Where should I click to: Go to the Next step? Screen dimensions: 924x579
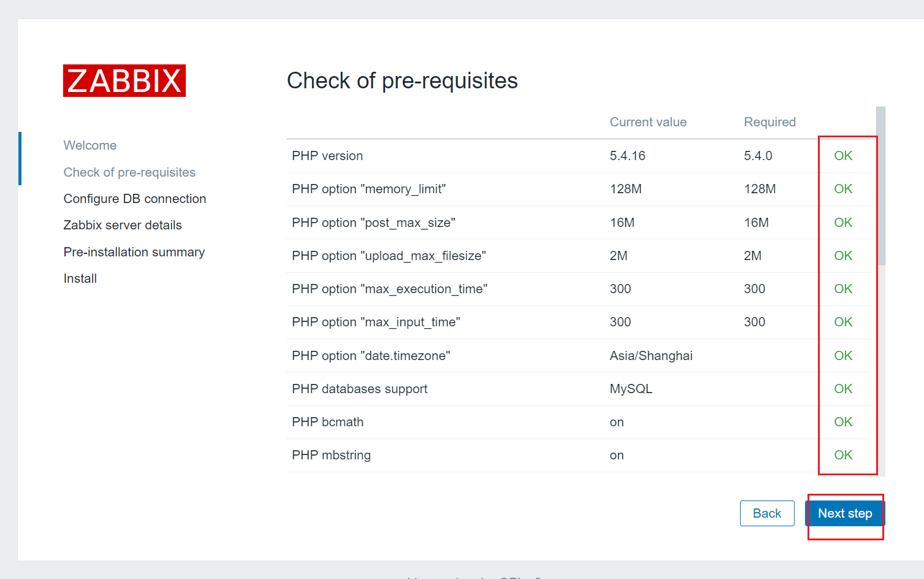[x=845, y=513]
